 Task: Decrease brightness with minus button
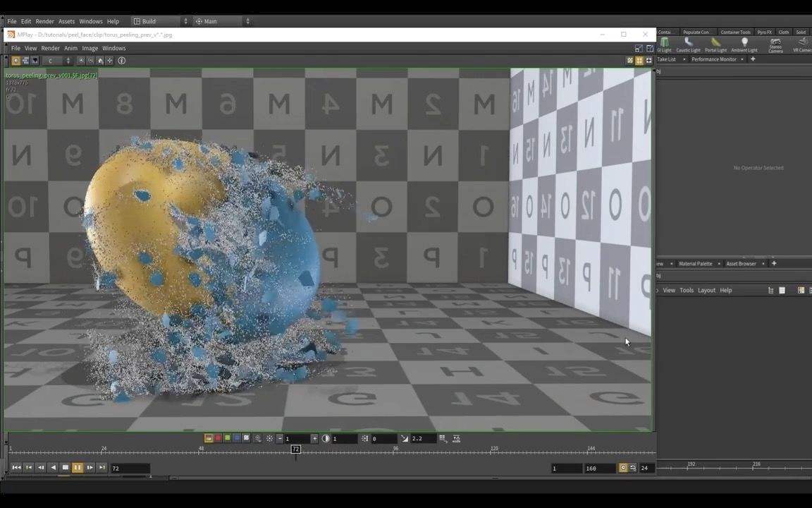tap(280, 439)
